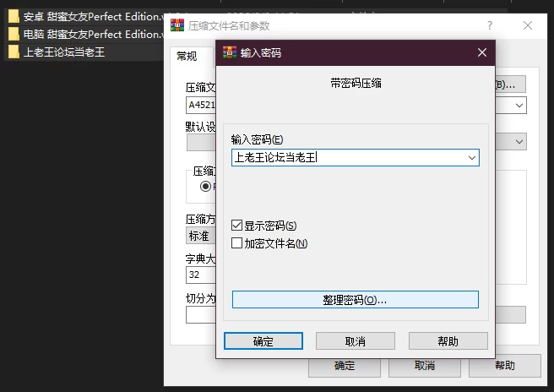
Task: Close the 压缩文件名和参数 window
Action: click(x=528, y=25)
